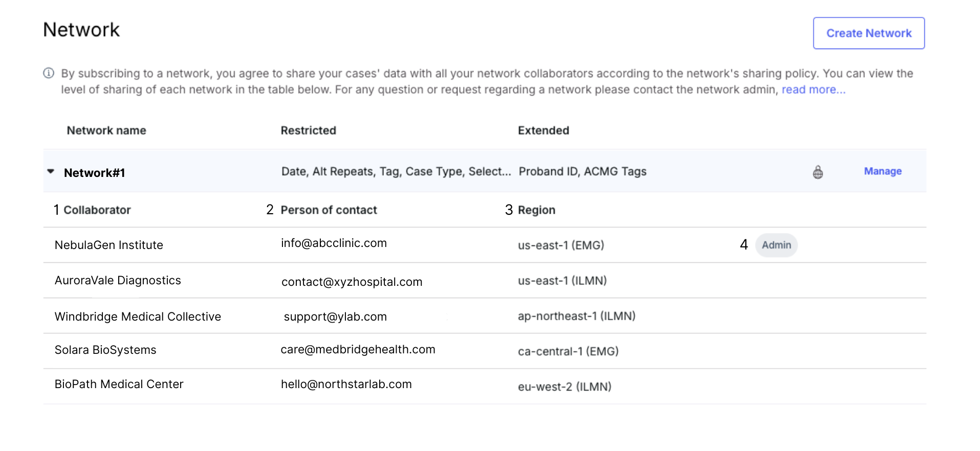This screenshot has height=451, width=980.
Task: Click BioPath Medical Center entry
Action: (x=119, y=385)
